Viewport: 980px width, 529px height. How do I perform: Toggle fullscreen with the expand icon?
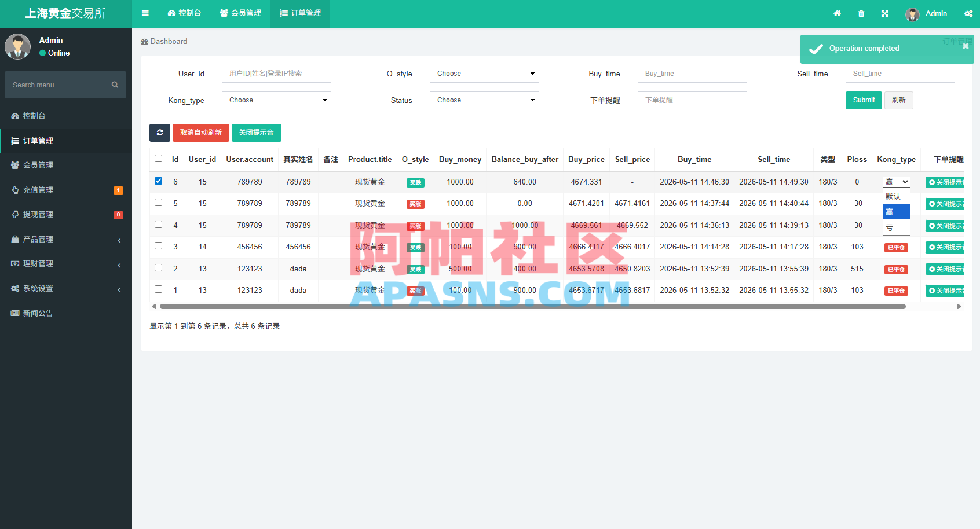885,13
